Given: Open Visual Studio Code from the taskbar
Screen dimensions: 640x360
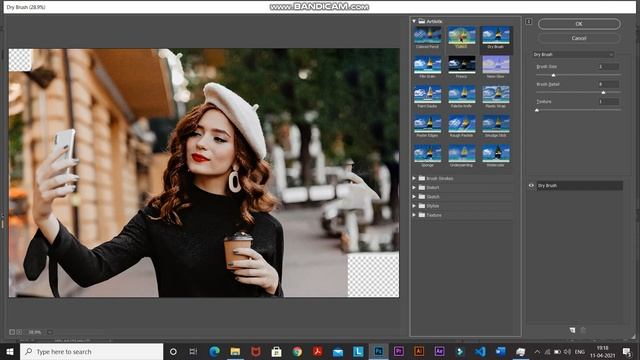Looking at the screenshot, I should pyautogui.click(x=480, y=351).
